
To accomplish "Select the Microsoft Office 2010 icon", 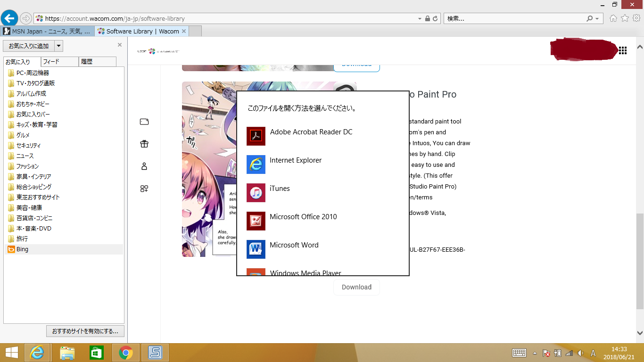I will 256,221.
